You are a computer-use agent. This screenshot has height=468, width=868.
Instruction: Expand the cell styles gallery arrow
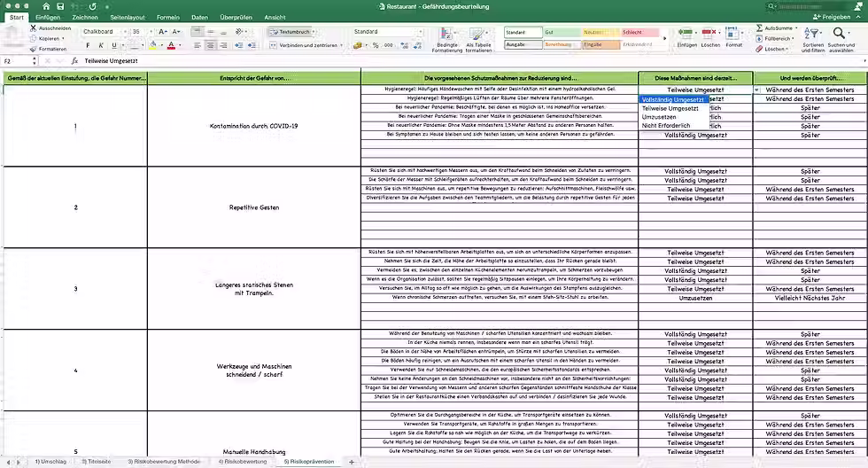(x=665, y=38)
